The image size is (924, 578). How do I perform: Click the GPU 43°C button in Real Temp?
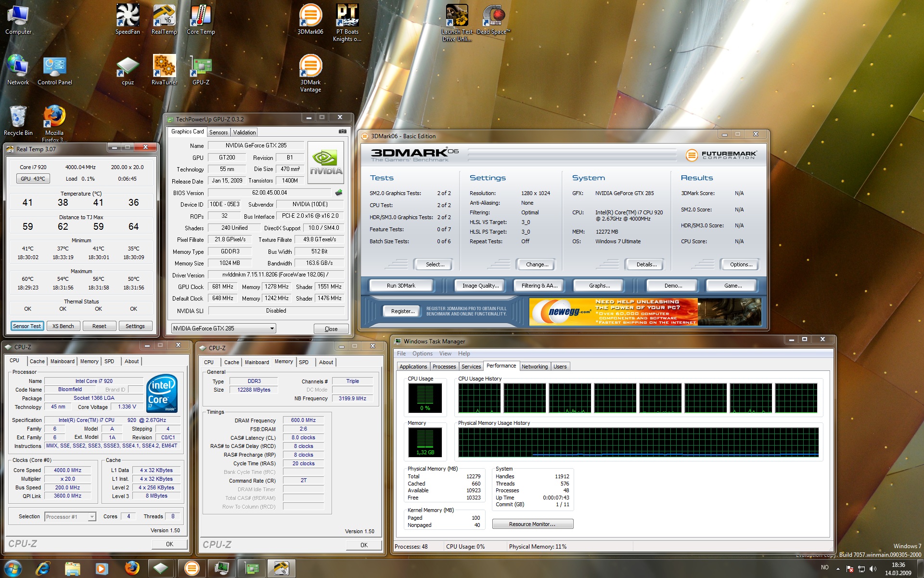coord(33,179)
